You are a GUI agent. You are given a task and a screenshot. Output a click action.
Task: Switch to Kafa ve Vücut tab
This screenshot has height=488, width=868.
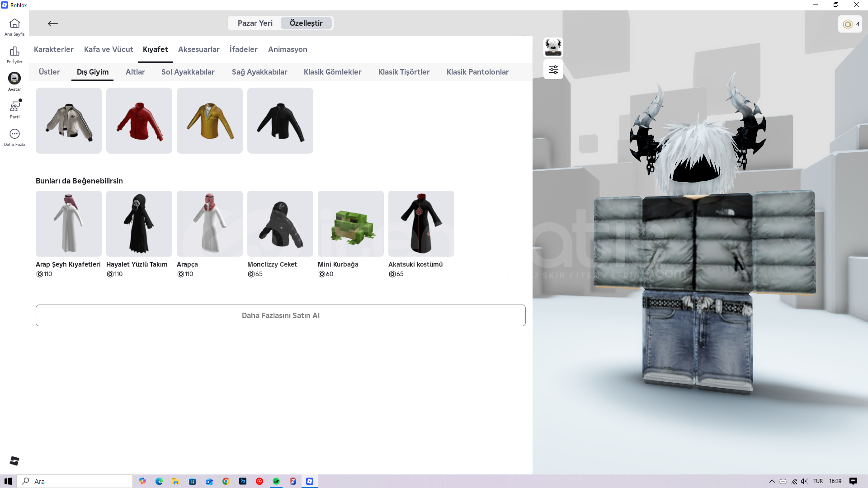point(108,49)
